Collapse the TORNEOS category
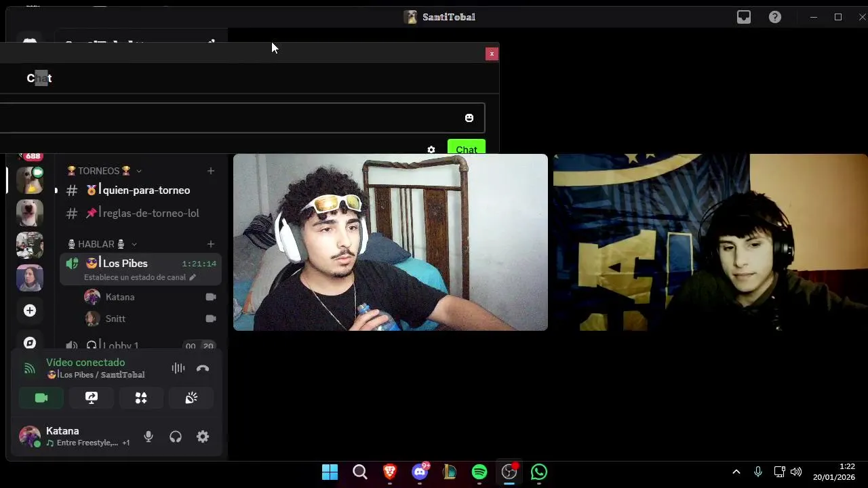Viewport: 868px width, 488px height. [x=104, y=171]
